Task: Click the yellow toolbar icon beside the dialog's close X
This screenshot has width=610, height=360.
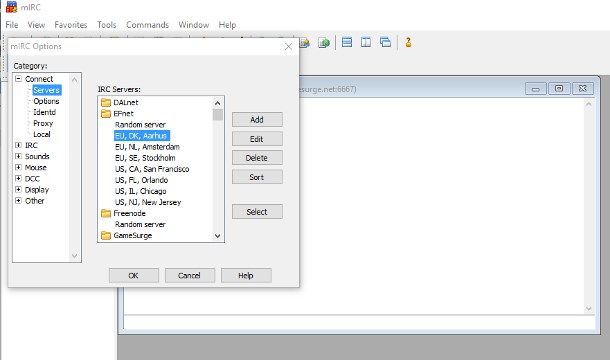Action: coord(305,42)
